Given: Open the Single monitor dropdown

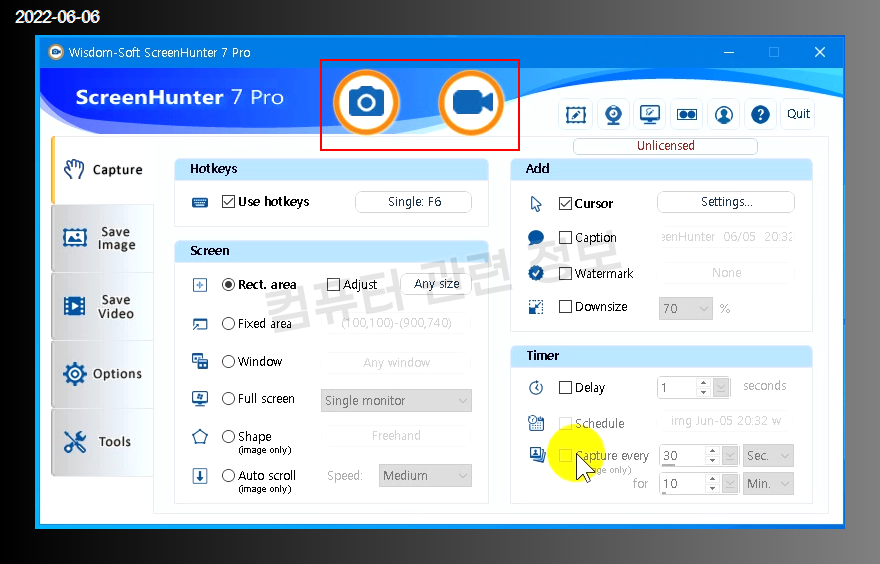Looking at the screenshot, I should pos(396,401).
